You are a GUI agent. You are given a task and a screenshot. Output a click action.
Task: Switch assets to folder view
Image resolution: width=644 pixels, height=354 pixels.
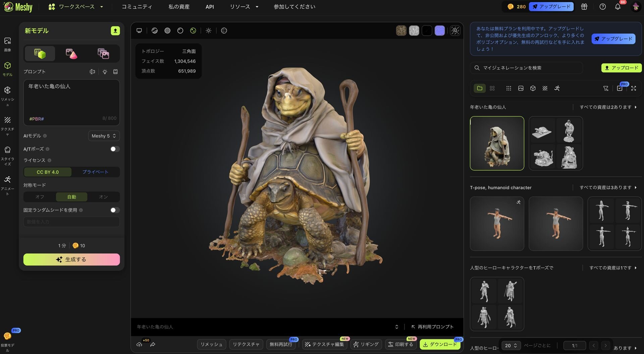[x=480, y=88]
